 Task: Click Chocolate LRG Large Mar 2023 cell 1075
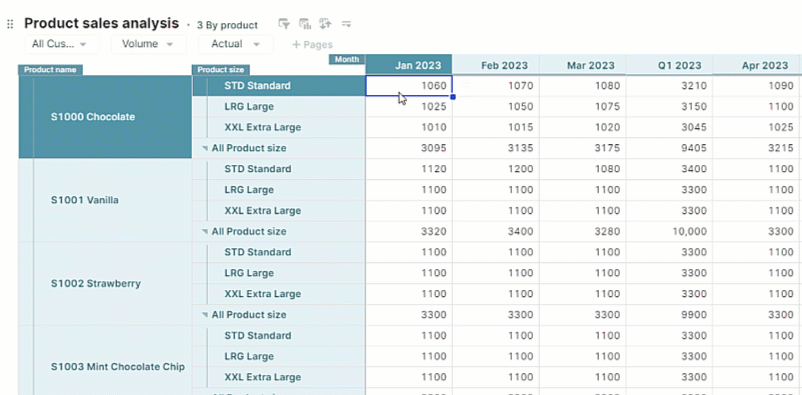583,106
